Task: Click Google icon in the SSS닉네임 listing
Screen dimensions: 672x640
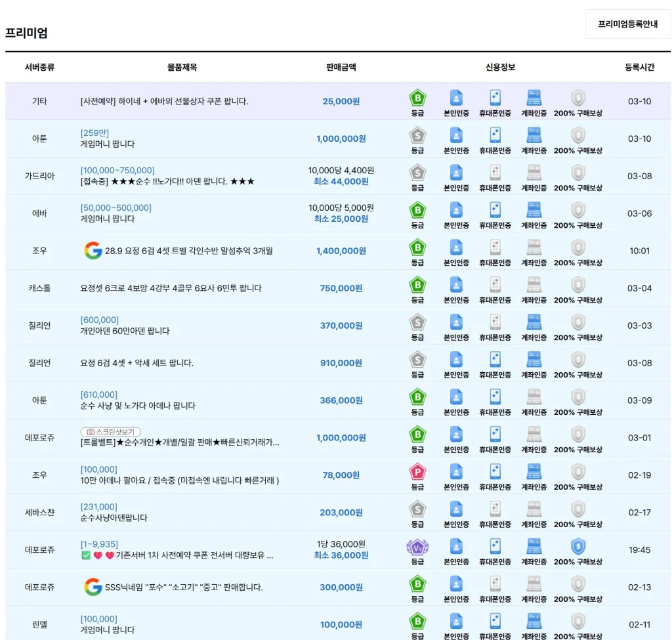Action: click(93, 587)
